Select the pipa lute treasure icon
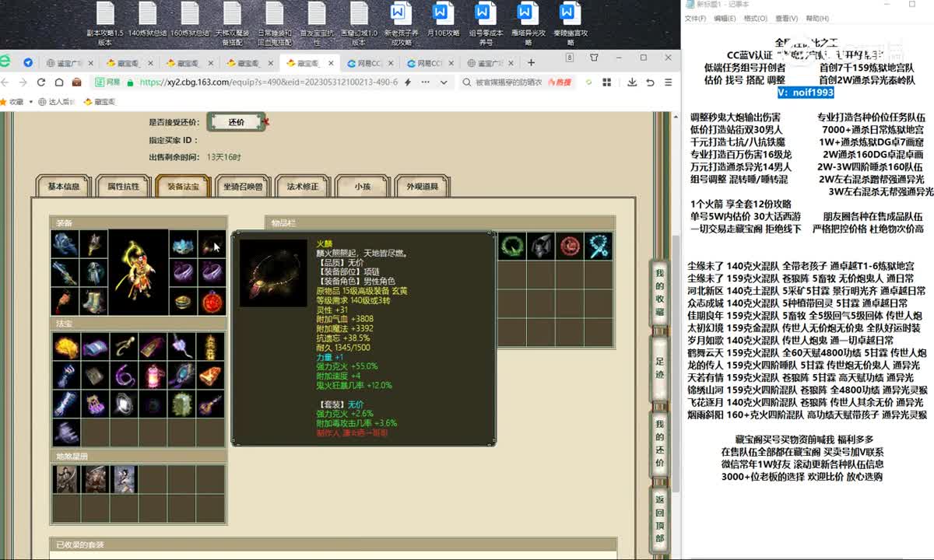 tap(210, 404)
